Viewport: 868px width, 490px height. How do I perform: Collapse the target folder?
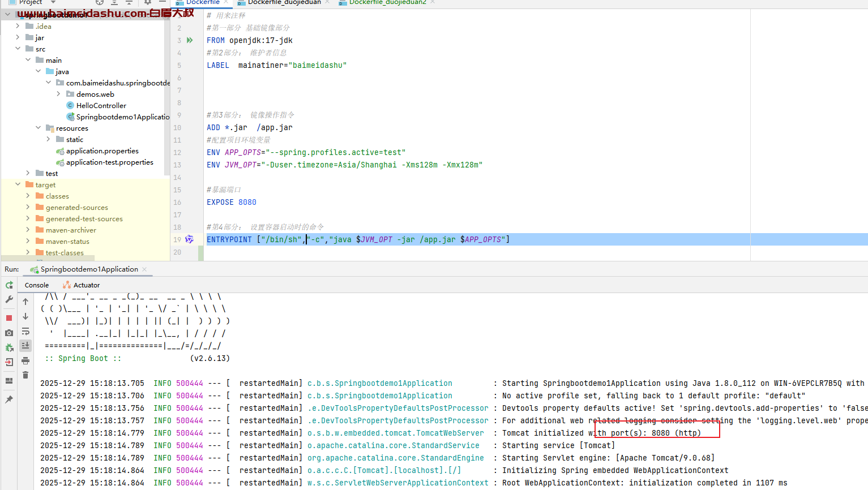coord(18,184)
